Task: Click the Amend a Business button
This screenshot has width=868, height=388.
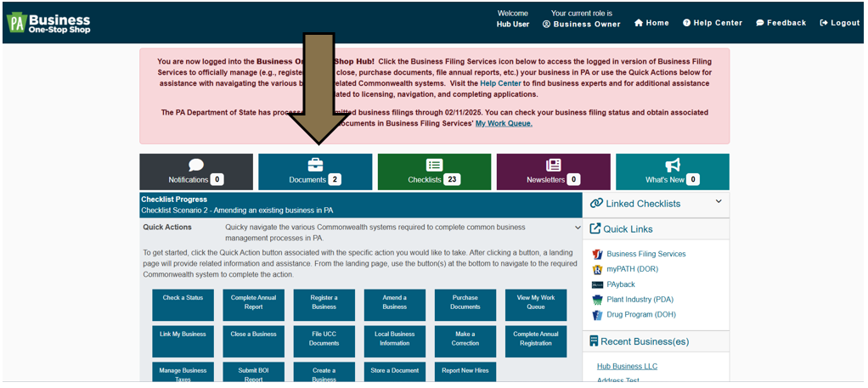Action: pyautogui.click(x=395, y=305)
